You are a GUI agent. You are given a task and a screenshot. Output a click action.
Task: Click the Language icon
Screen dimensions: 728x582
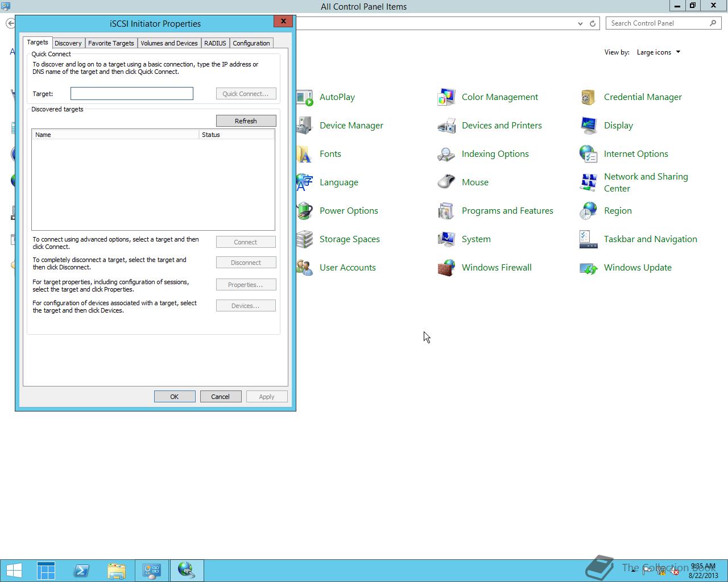pos(305,182)
